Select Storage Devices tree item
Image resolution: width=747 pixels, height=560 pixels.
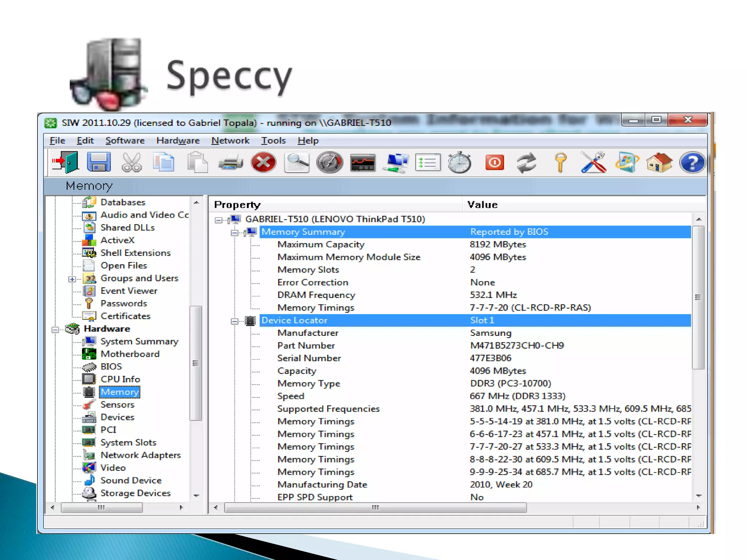[135, 493]
